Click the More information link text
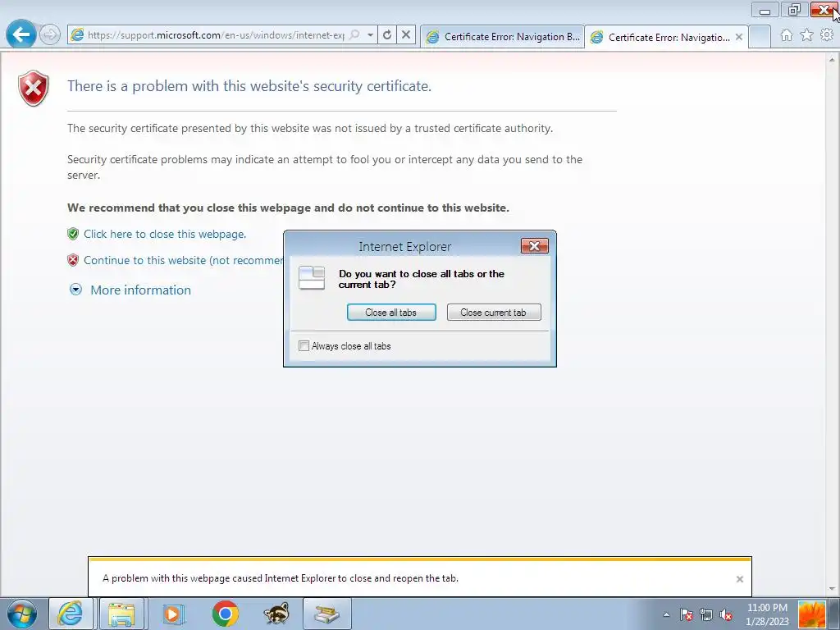840x630 pixels. point(140,290)
